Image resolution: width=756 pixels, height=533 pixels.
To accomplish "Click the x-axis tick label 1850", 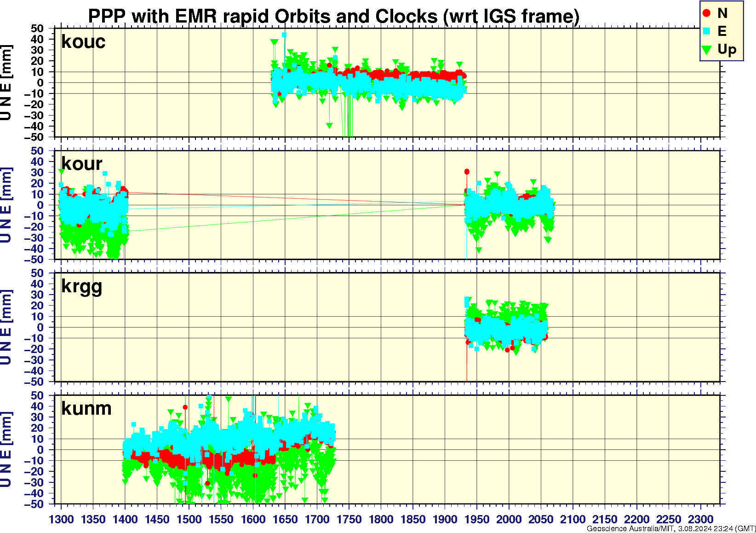I will click(x=413, y=520).
